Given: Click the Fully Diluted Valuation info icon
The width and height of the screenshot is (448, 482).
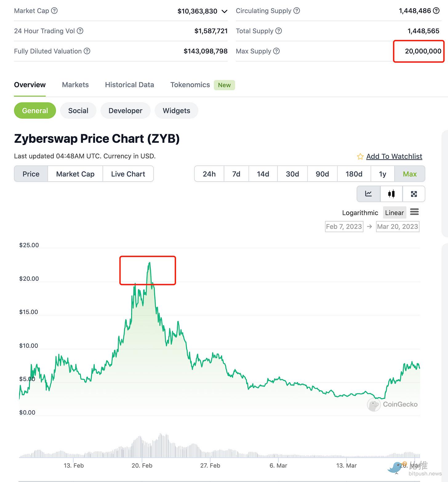Looking at the screenshot, I should click(x=87, y=51).
